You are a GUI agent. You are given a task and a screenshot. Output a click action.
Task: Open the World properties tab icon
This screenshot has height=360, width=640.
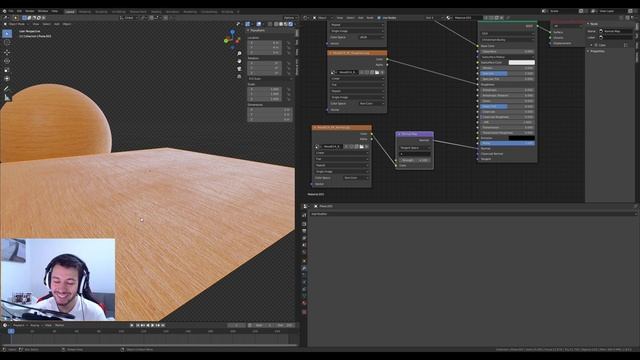coord(304,252)
